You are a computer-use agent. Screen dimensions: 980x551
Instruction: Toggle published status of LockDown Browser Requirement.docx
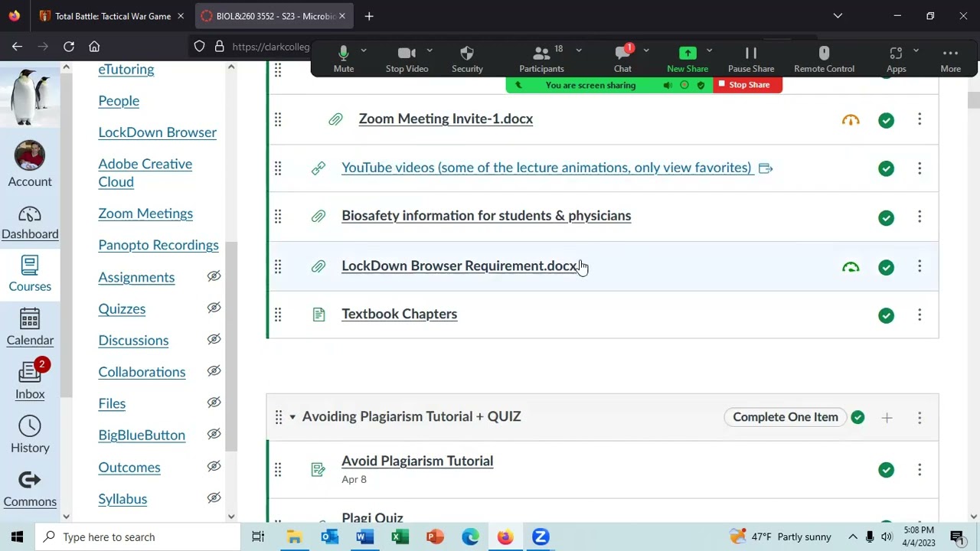886,267
